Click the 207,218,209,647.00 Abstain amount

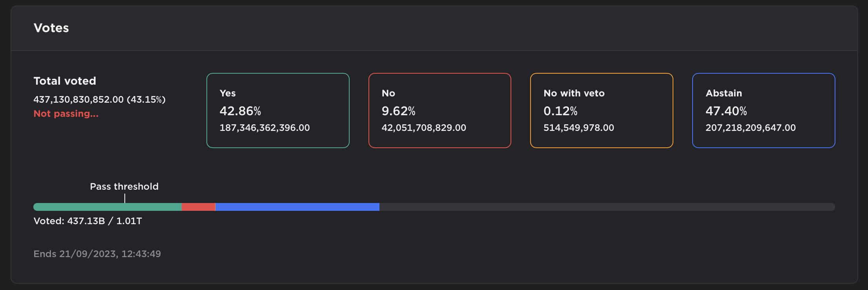pyautogui.click(x=750, y=128)
